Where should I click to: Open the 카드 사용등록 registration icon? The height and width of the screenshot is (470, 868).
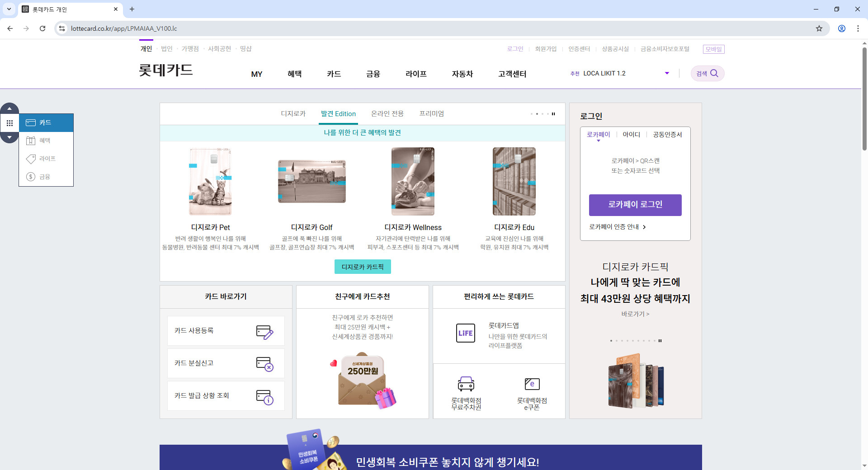click(264, 332)
